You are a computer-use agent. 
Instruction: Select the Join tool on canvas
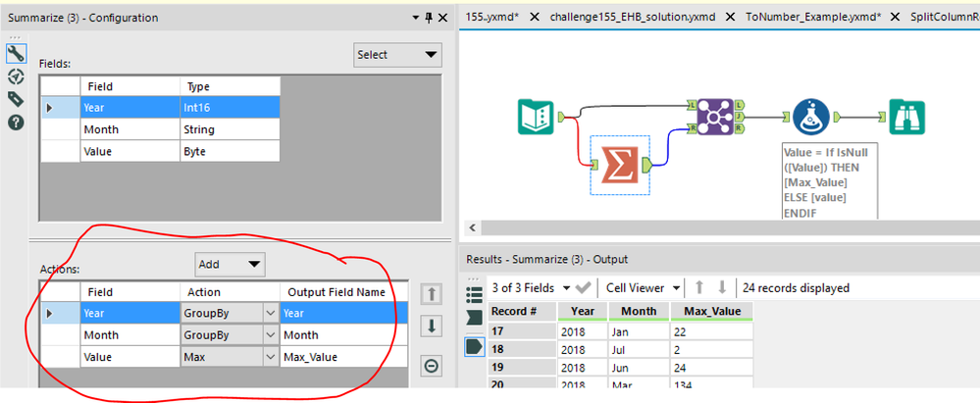point(714,117)
